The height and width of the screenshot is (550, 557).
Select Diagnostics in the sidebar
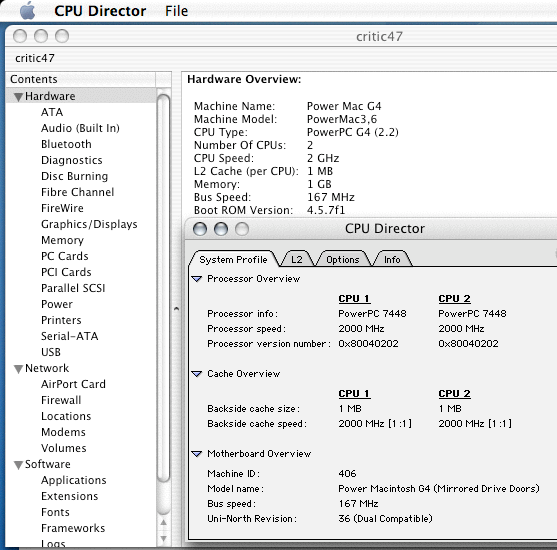(72, 160)
